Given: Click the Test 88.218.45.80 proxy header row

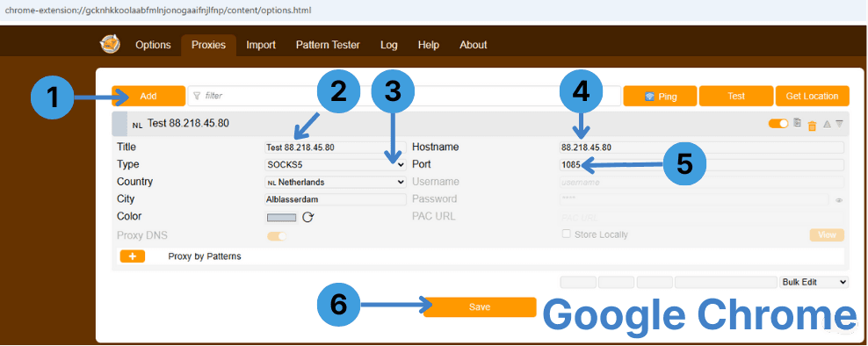Looking at the screenshot, I should coord(481,124).
